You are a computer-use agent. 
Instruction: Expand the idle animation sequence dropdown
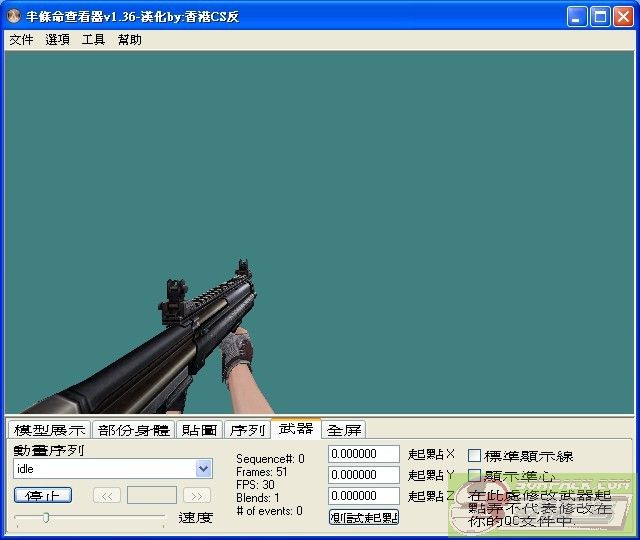pyautogui.click(x=204, y=469)
